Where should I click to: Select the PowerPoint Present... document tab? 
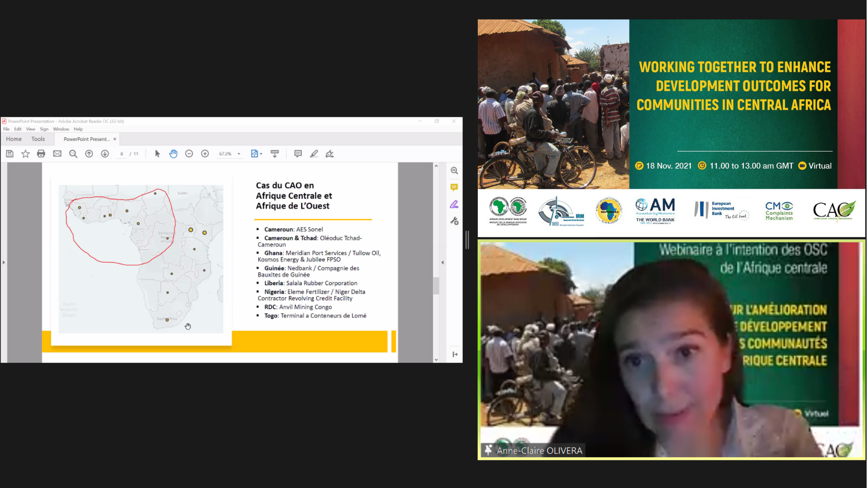pos(86,139)
